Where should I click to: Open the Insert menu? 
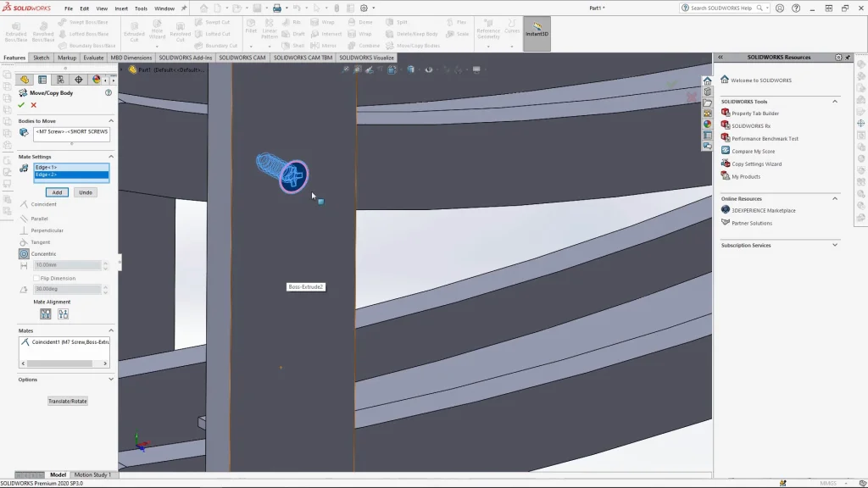pyautogui.click(x=121, y=8)
